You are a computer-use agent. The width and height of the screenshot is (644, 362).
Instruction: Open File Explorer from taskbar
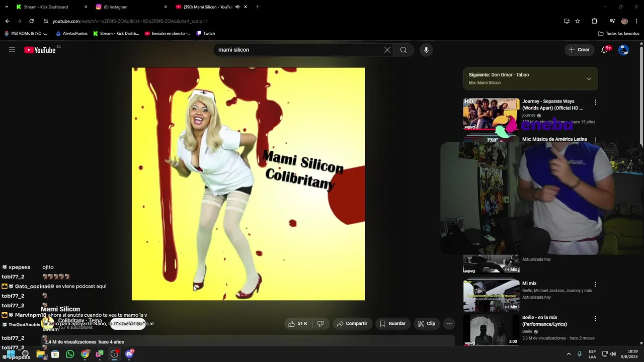click(40, 354)
